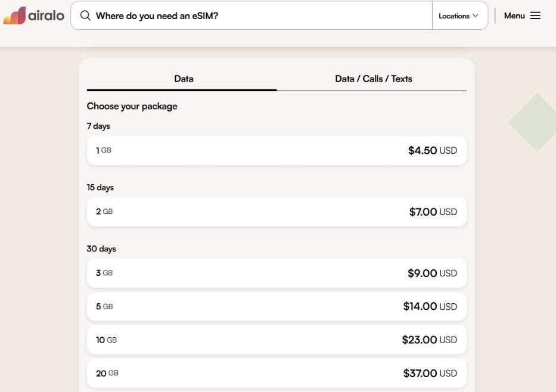Select the 1 GB 7-day package
556x392 pixels.
[x=277, y=150]
